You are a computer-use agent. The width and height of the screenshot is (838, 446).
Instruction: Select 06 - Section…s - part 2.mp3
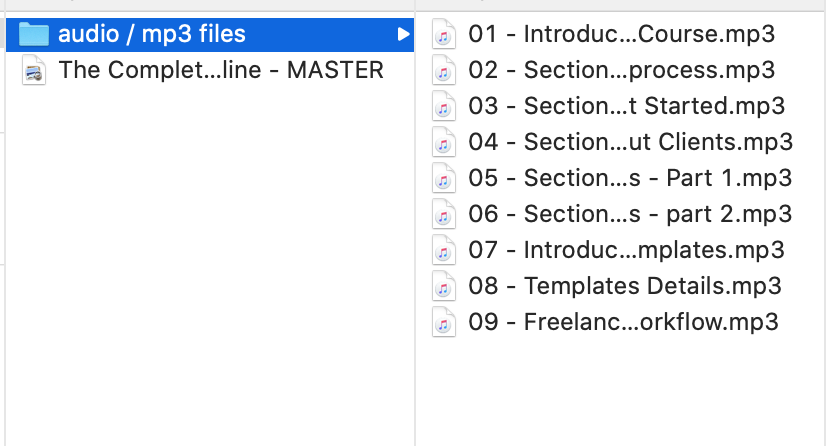(630, 214)
